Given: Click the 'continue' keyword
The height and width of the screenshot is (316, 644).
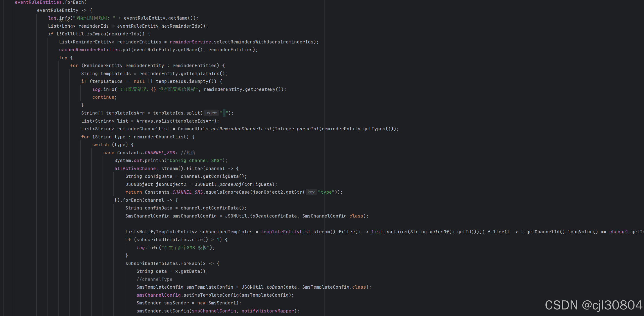Looking at the screenshot, I should pyautogui.click(x=103, y=97).
